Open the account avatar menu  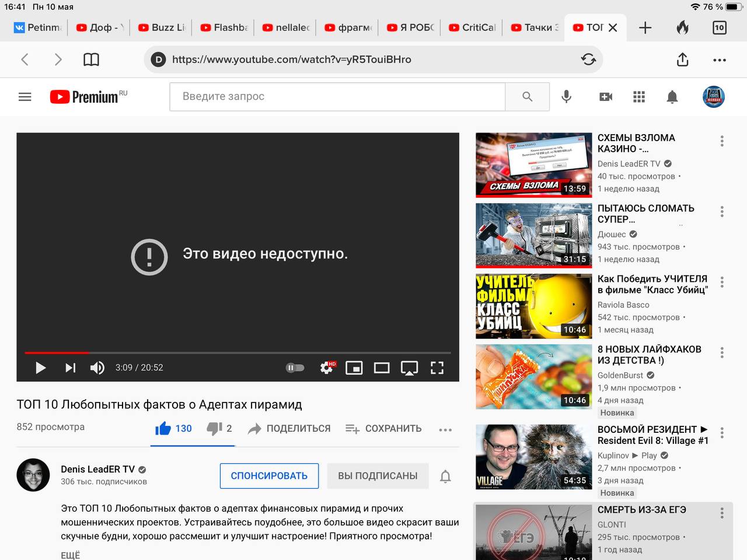pyautogui.click(x=713, y=97)
